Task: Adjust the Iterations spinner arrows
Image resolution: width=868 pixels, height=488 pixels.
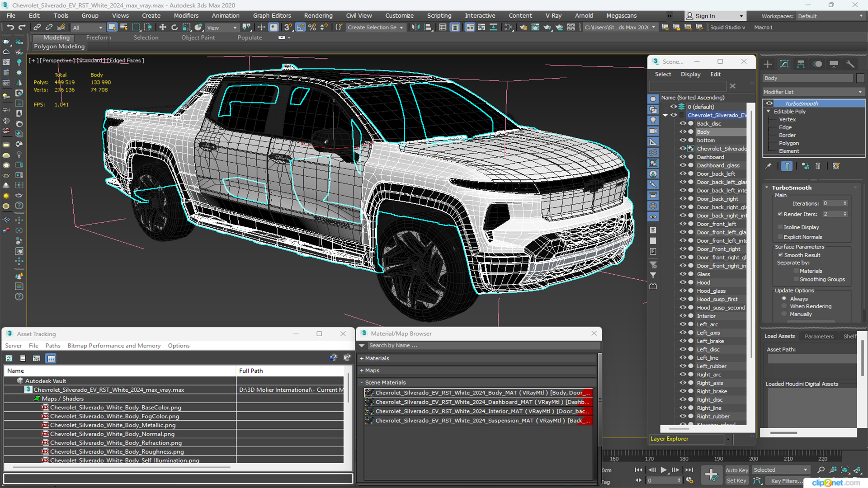Action: (x=845, y=203)
